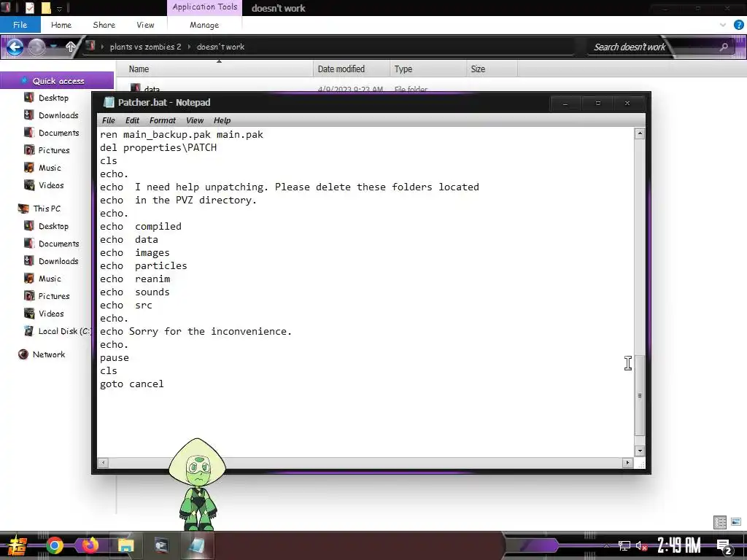Open the Notepad View menu
The image size is (747, 560).
click(x=194, y=120)
